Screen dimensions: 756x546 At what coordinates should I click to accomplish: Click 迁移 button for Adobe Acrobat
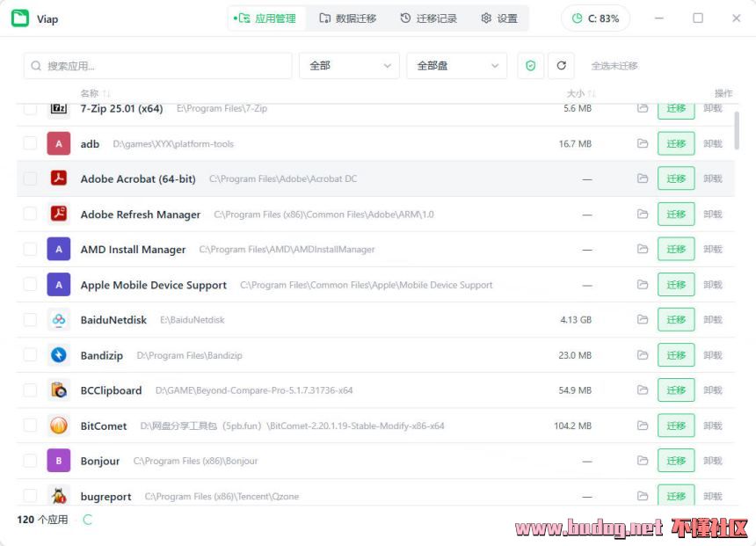[676, 178]
